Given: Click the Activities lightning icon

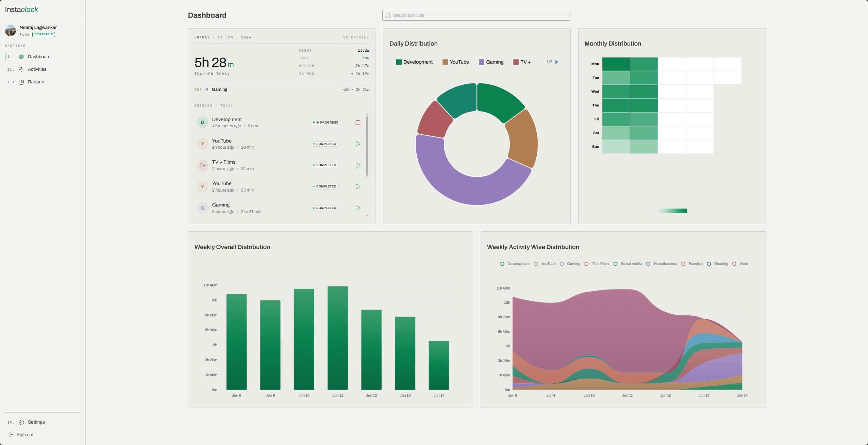Looking at the screenshot, I should tap(21, 69).
